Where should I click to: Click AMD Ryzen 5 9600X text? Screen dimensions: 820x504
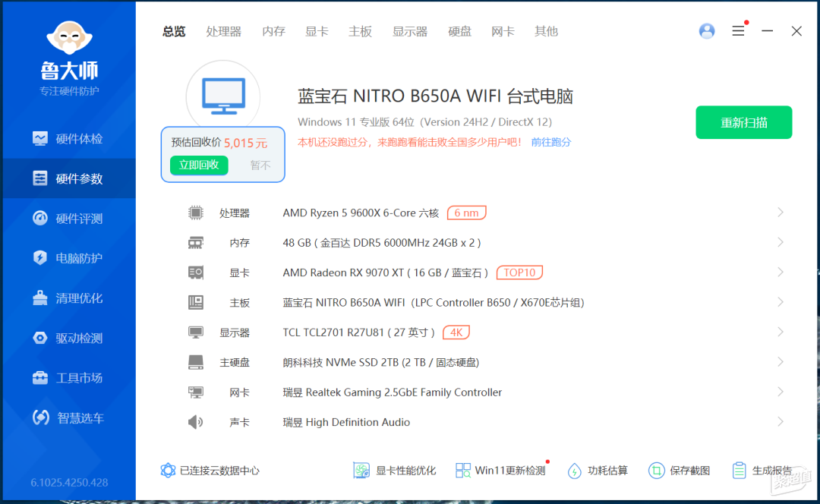point(361,213)
